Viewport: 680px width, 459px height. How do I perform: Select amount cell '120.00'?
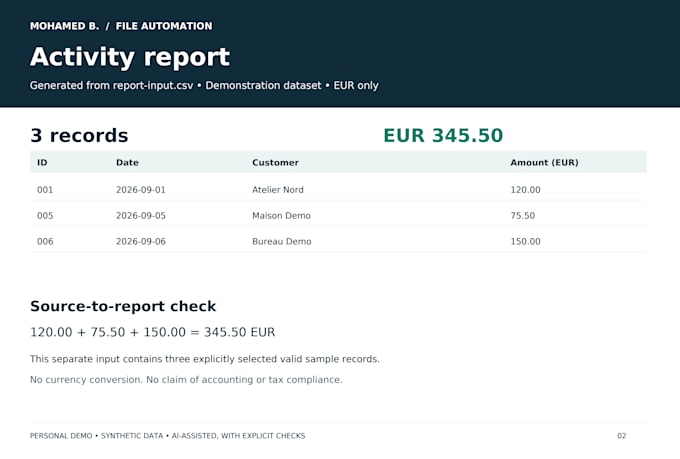[525, 190]
